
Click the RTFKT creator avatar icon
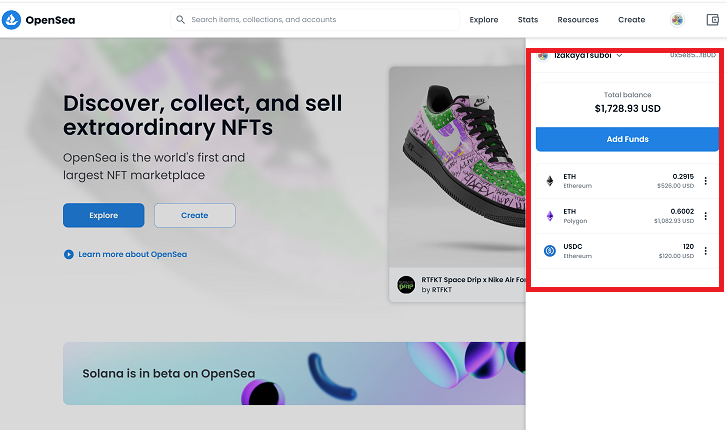click(406, 285)
